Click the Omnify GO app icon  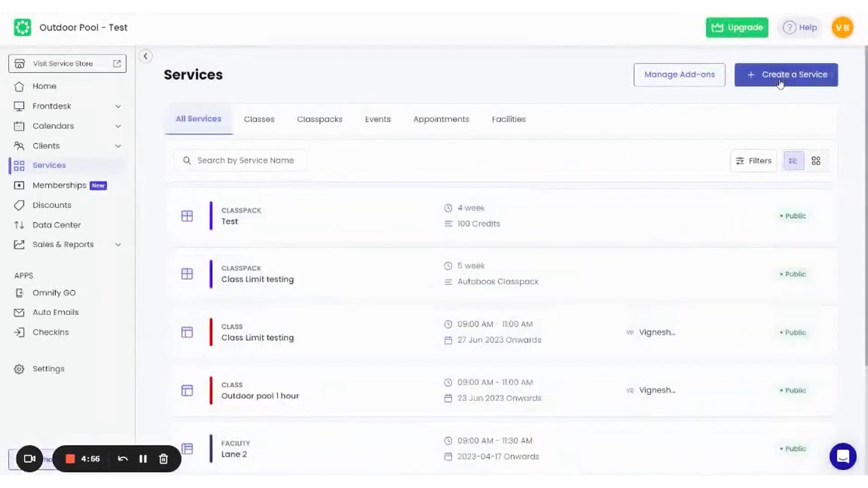point(19,293)
